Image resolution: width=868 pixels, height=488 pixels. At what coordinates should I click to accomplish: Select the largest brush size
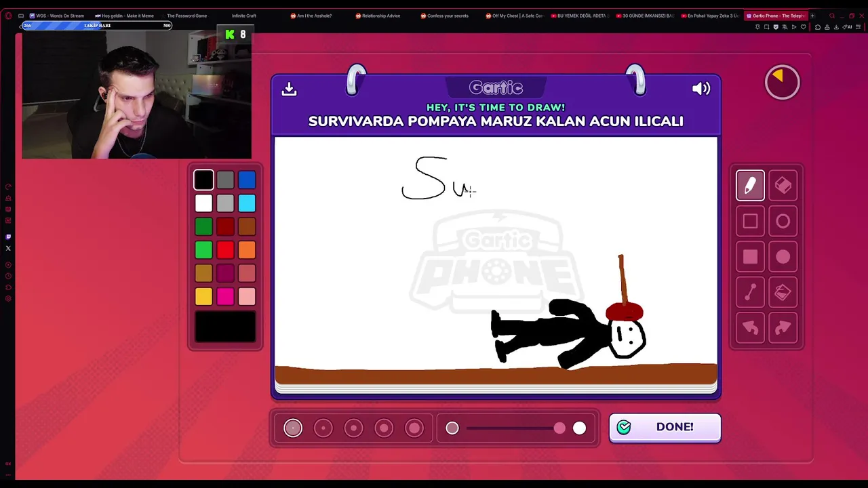(x=414, y=428)
